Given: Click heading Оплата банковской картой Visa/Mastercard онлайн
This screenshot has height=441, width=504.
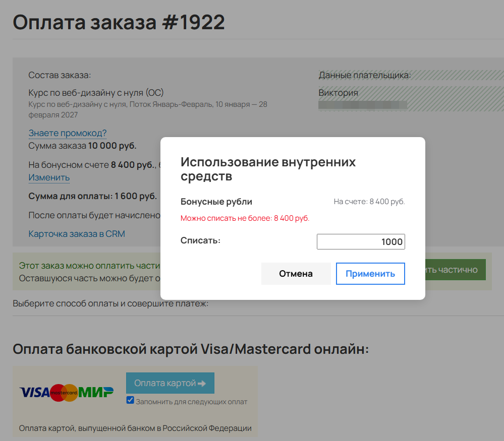Looking at the screenshot, I should [191, 349].
